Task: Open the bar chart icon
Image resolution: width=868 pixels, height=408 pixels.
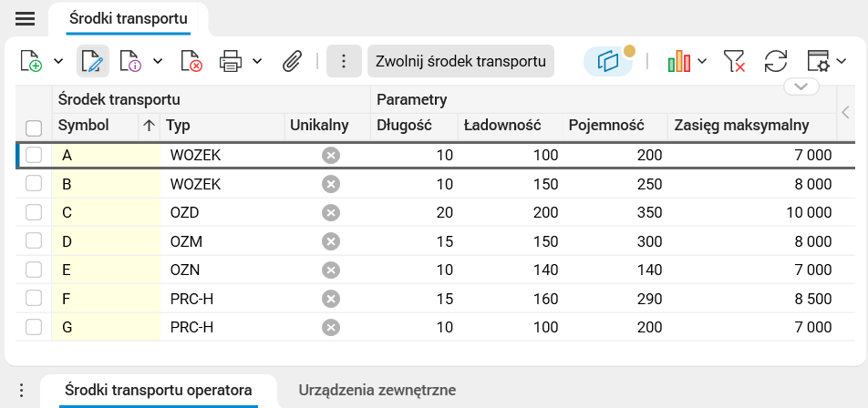Action: coord(678,61)
